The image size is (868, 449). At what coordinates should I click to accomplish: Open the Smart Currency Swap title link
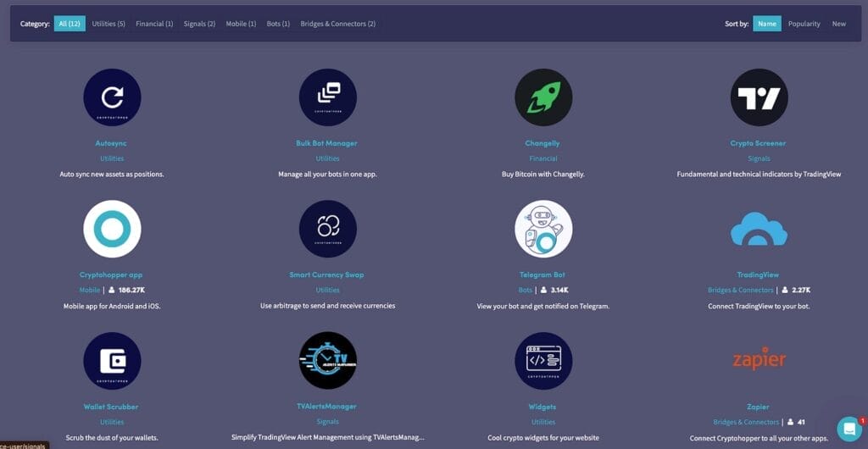point(327,274)
